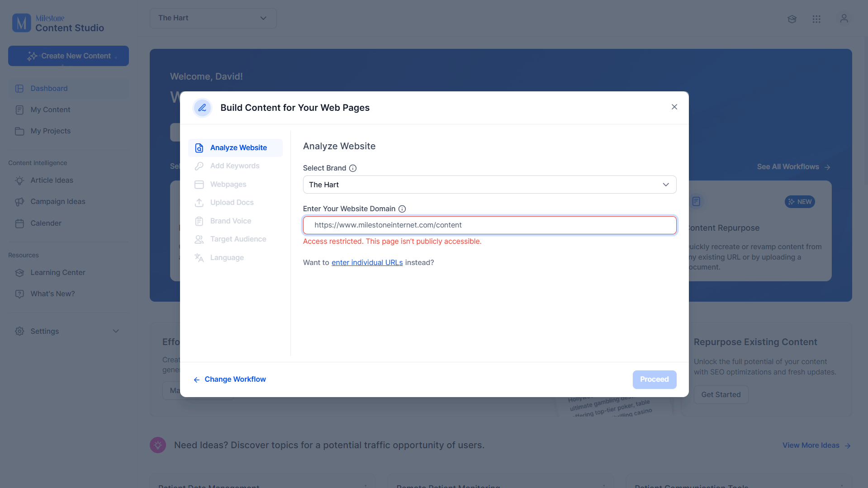Click the Settings gear icon
Screen dimensions: 868x488
(x=19, y=332)
